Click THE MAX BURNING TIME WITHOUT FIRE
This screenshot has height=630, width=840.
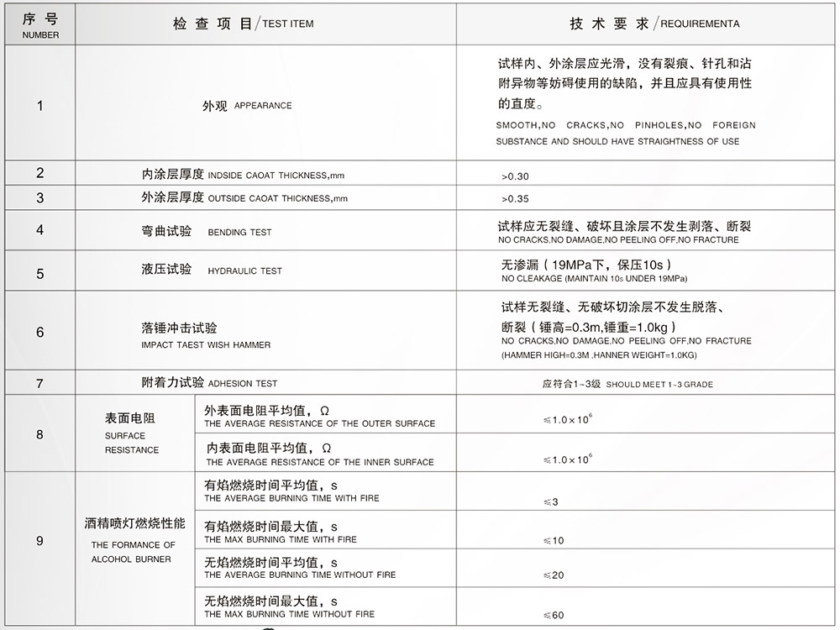coord(289,614)
